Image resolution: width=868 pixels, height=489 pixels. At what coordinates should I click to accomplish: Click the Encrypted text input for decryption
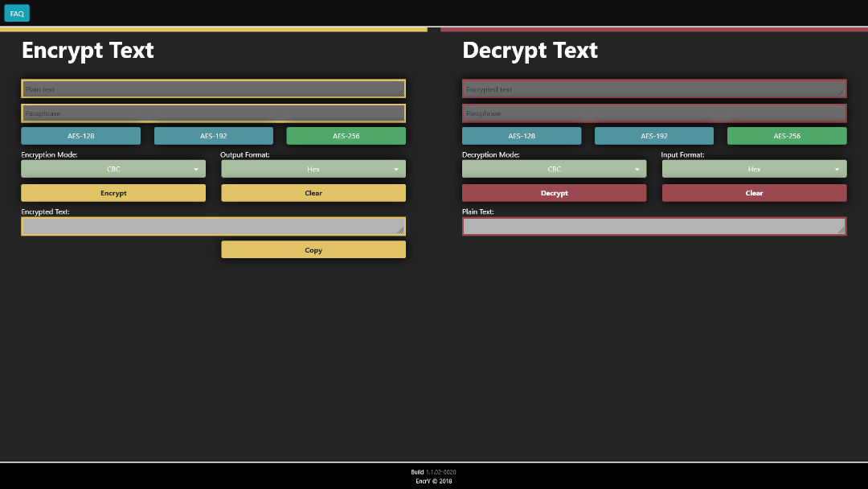tap(653, 89)
